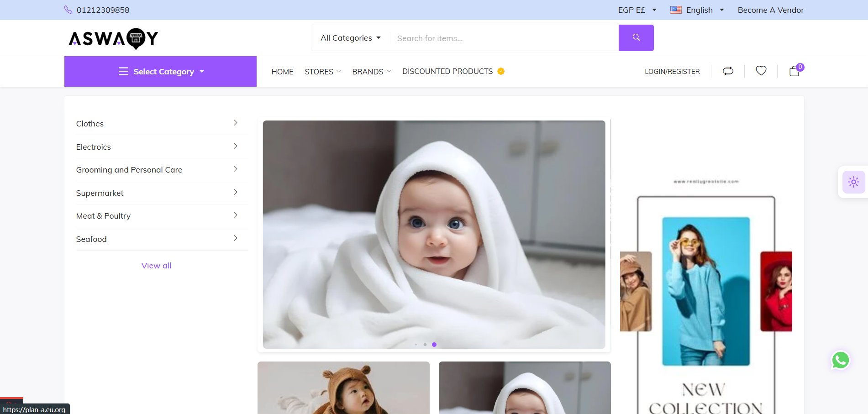Click the View all categories link
868x414 pixels.
(156, 266)
